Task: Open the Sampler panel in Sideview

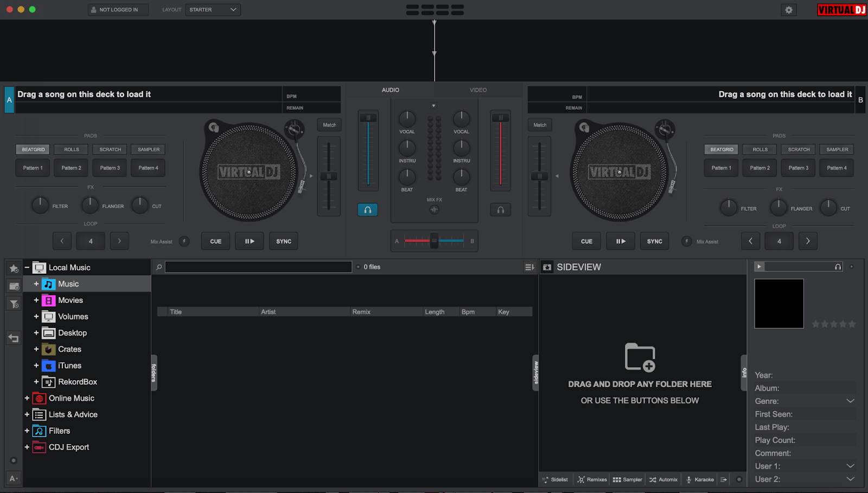Action: click(628, 479)
